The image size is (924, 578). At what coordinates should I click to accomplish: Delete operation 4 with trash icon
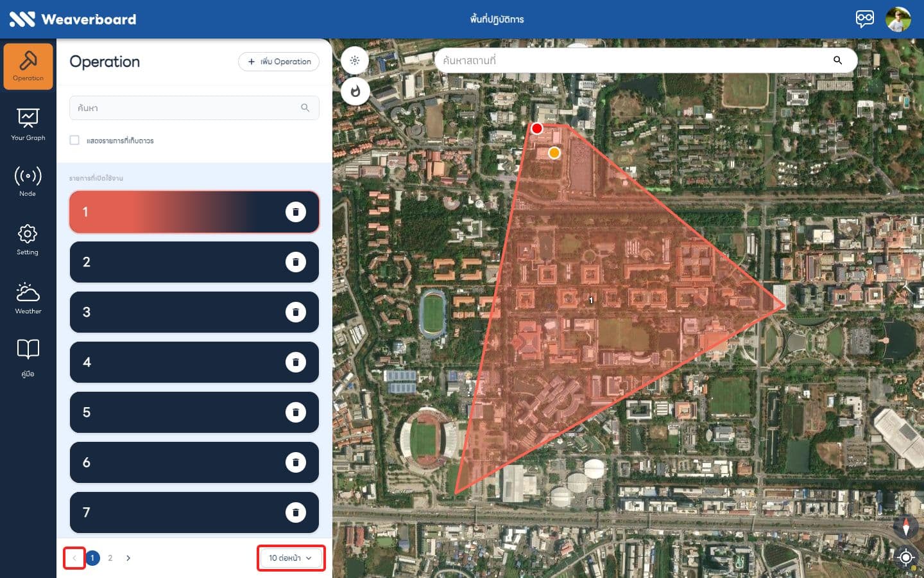[296, 362]
